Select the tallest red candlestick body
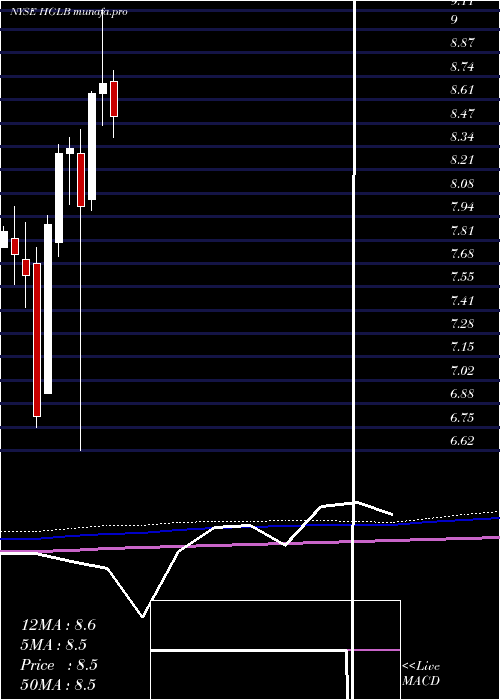The height and width of the screenshot is (700, 500). [x=37, y=340]
